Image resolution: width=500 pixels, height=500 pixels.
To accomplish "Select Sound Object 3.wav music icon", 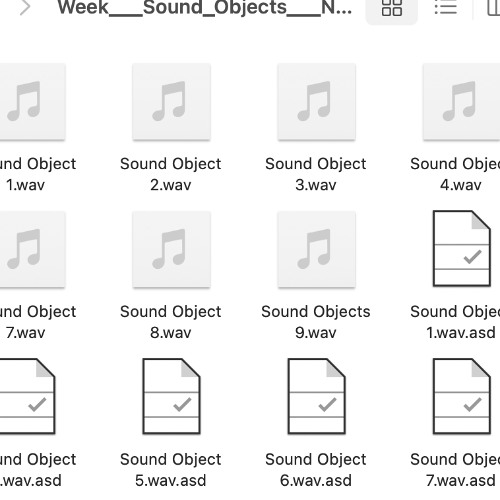I will click(x=317, y=102).
